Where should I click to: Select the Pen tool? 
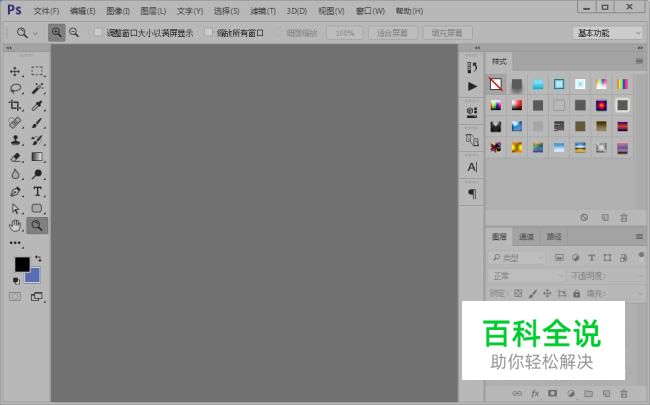click(15, 192)
